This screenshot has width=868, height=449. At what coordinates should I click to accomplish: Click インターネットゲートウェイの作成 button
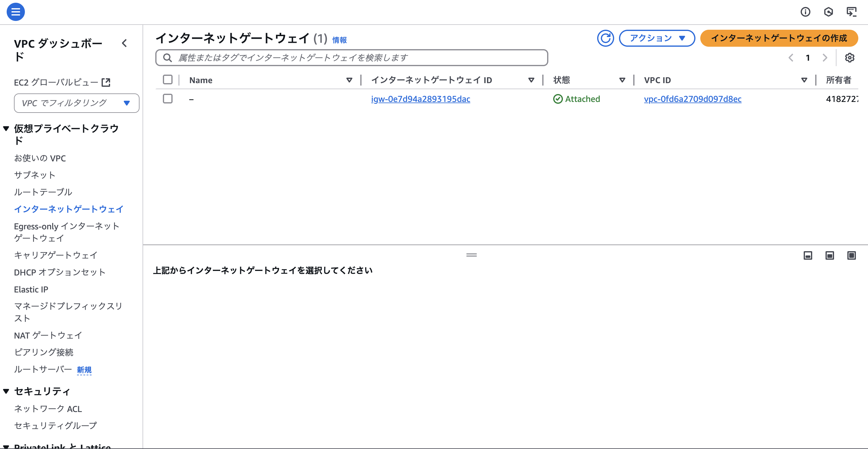(779, 38)
